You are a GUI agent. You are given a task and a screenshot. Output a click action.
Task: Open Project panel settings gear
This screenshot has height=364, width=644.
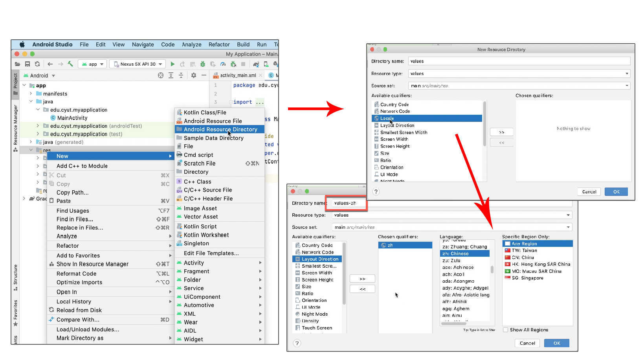(194, 75)
